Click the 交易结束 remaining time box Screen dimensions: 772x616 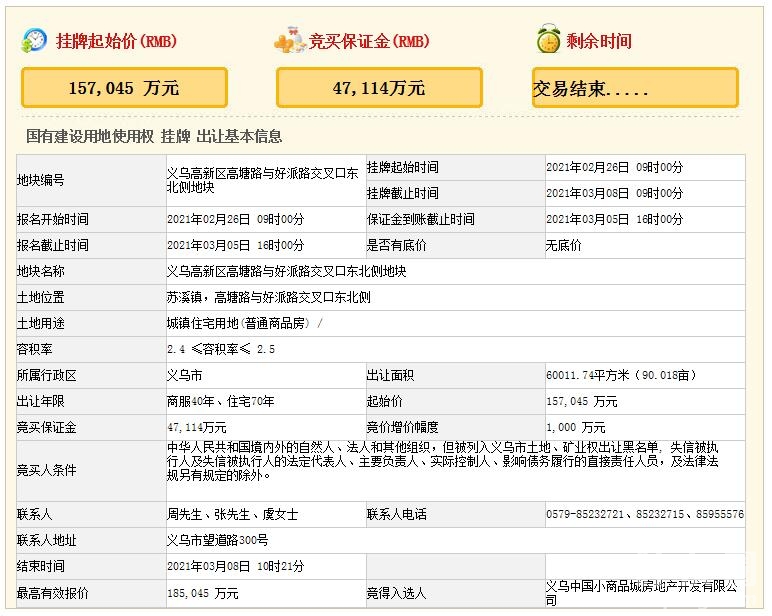[x=635, y=88]
